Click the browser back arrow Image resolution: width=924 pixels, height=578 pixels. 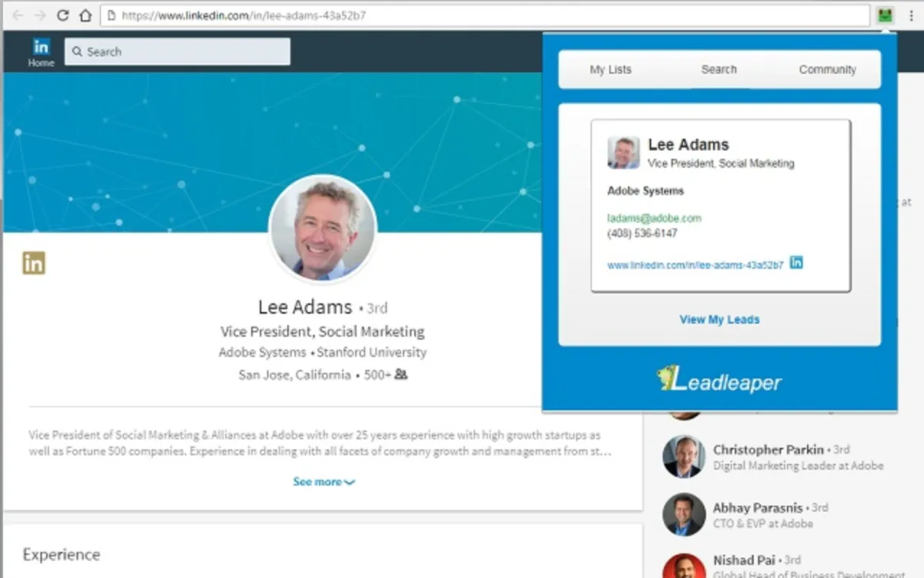(x=17, y=15)
